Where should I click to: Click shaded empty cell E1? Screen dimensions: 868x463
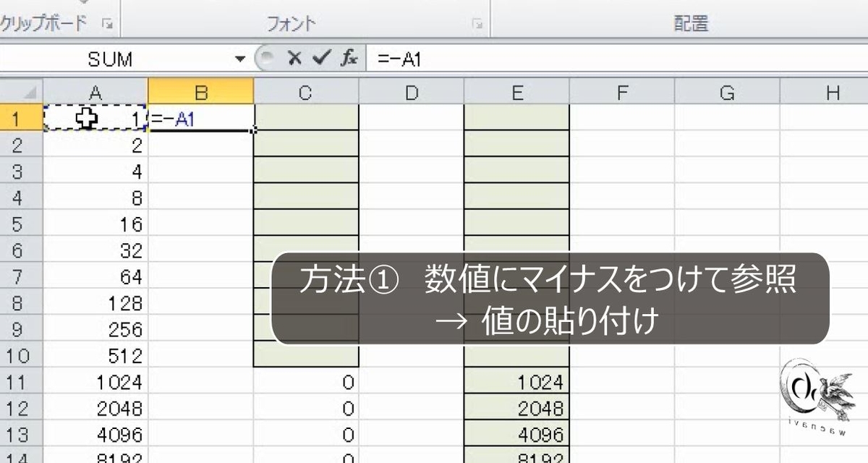tap(516, 118)
